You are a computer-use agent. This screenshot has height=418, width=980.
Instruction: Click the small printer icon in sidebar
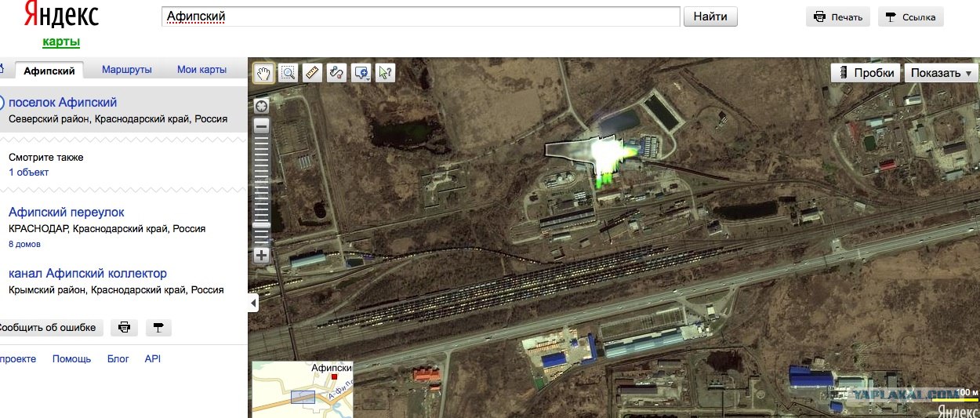(x=124, y=328)
